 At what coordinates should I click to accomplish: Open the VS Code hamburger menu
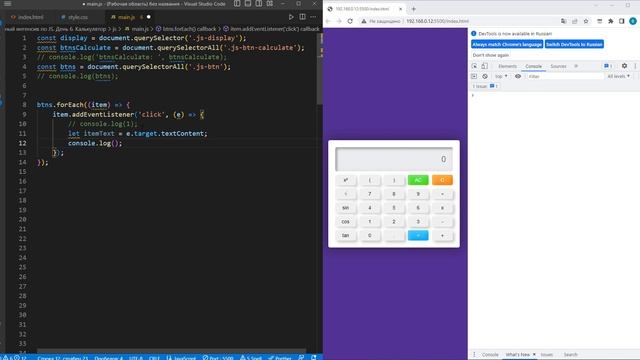7,4
